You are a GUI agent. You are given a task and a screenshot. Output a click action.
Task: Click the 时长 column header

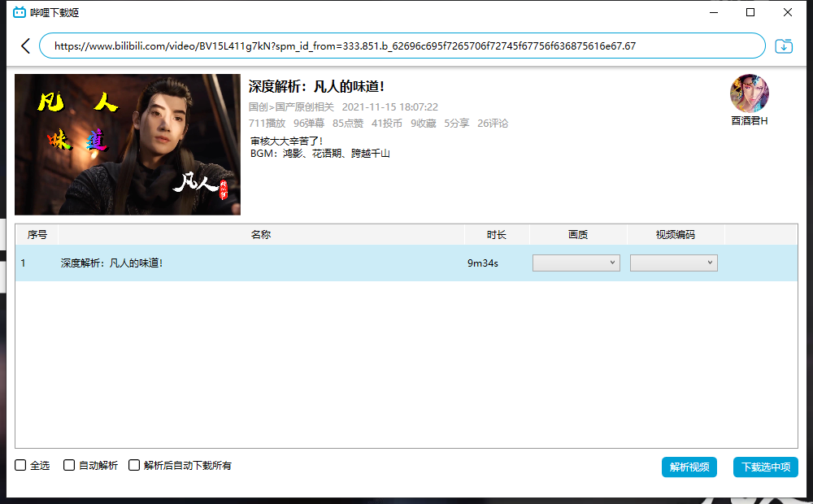coord(497,235)
